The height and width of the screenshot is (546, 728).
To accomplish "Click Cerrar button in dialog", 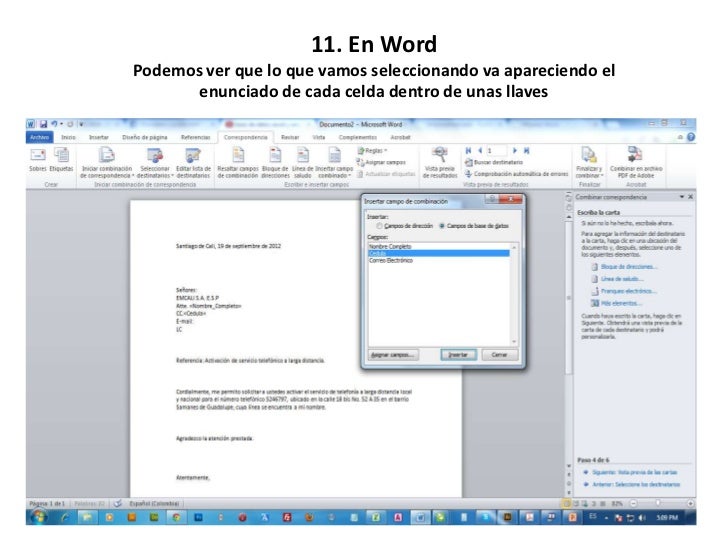I will (499, 355).
